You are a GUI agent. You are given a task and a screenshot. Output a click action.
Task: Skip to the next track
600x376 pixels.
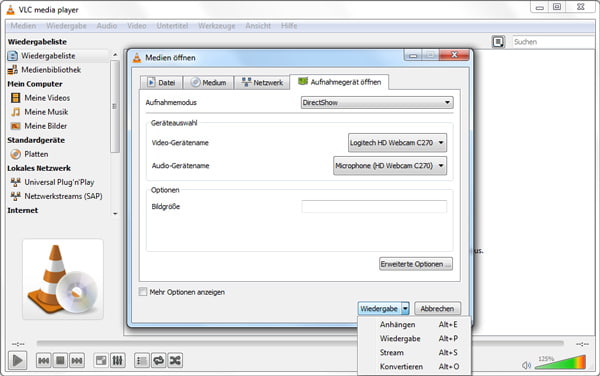point(77,360)
